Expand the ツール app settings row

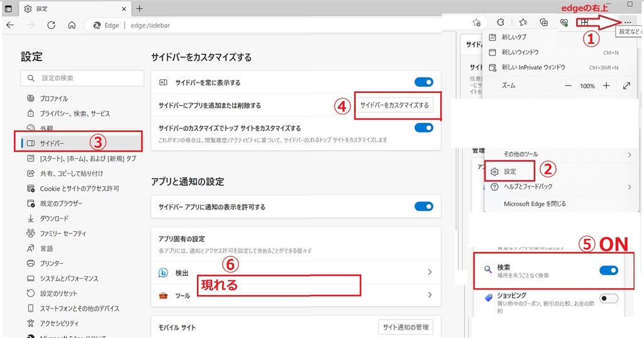click(x=296, y=295)
